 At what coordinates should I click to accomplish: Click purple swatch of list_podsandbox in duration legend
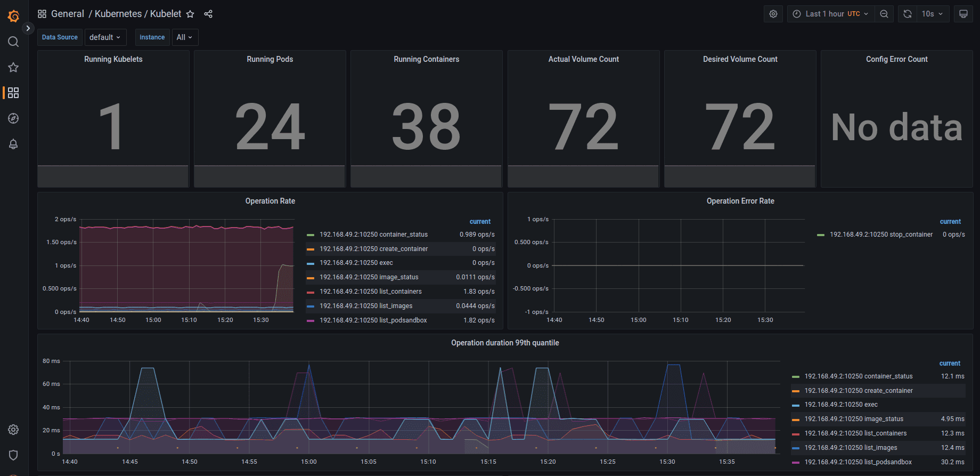[796, 463]
